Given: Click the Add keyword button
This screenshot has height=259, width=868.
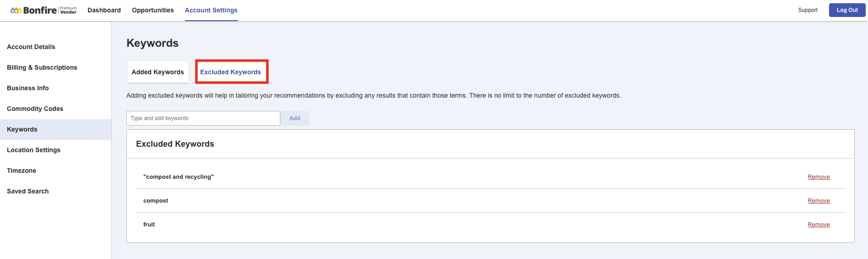Looking at the screenshot, I should click(295, 118).
